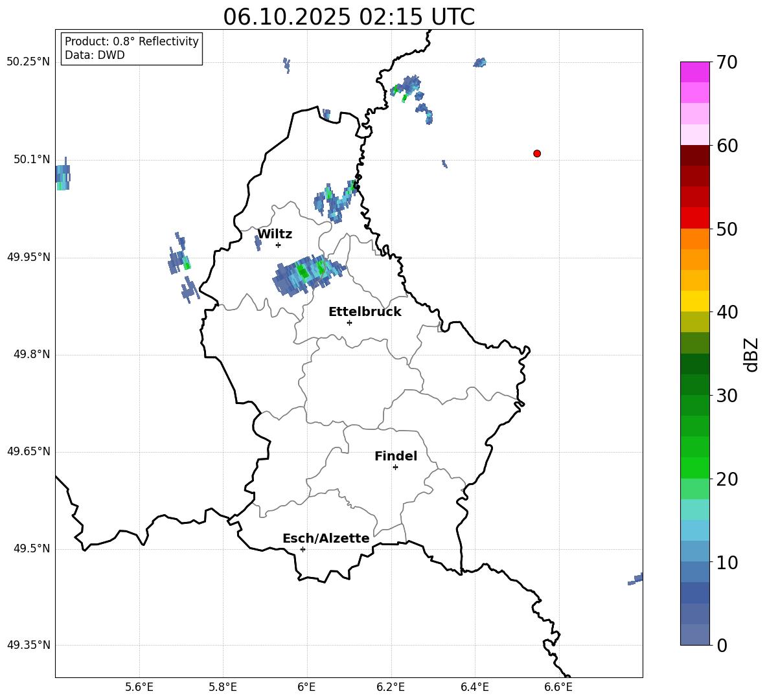Click the Wiltz station cross marker
This screenshot has height=700, width=767.
click(278, 245)
